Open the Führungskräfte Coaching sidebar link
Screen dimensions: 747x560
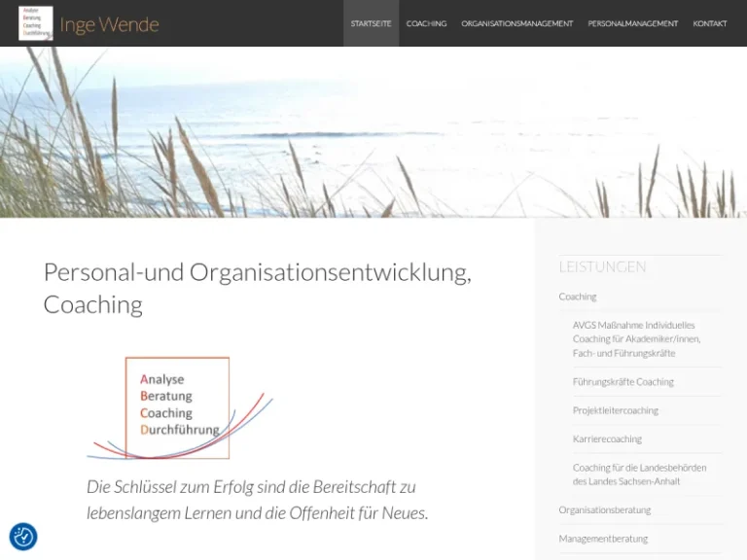623,382
